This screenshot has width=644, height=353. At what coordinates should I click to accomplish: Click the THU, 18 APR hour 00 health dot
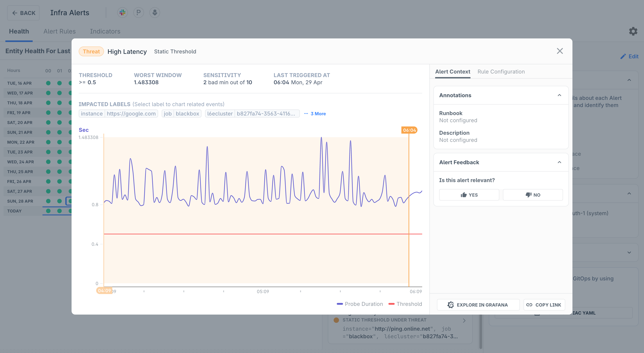[x=48, y=103]
